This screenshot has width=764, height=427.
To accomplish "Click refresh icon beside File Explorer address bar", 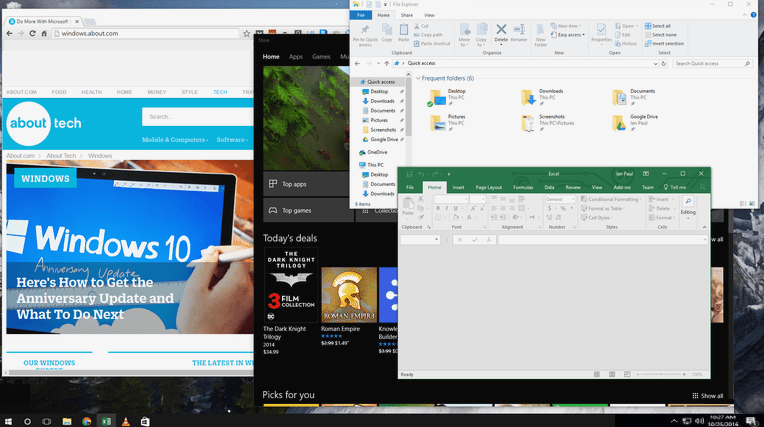I will (x=664, y=63).
